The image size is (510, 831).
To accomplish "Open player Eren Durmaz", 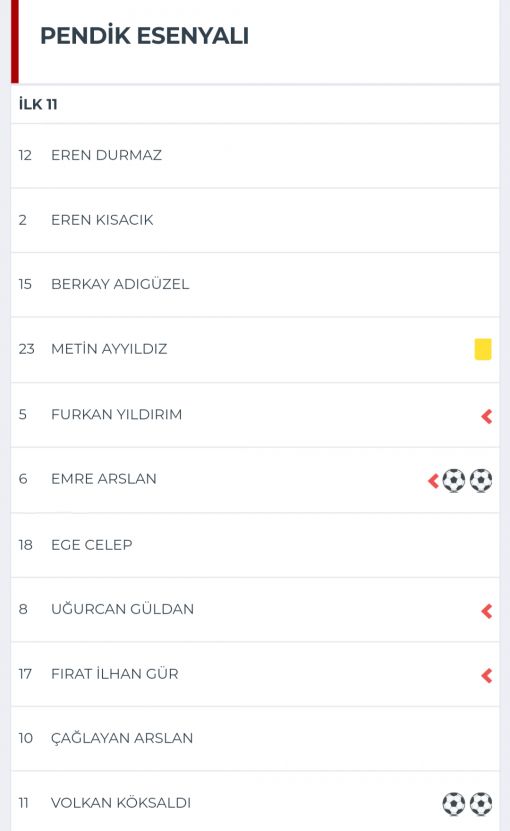I will coord(255,156).
